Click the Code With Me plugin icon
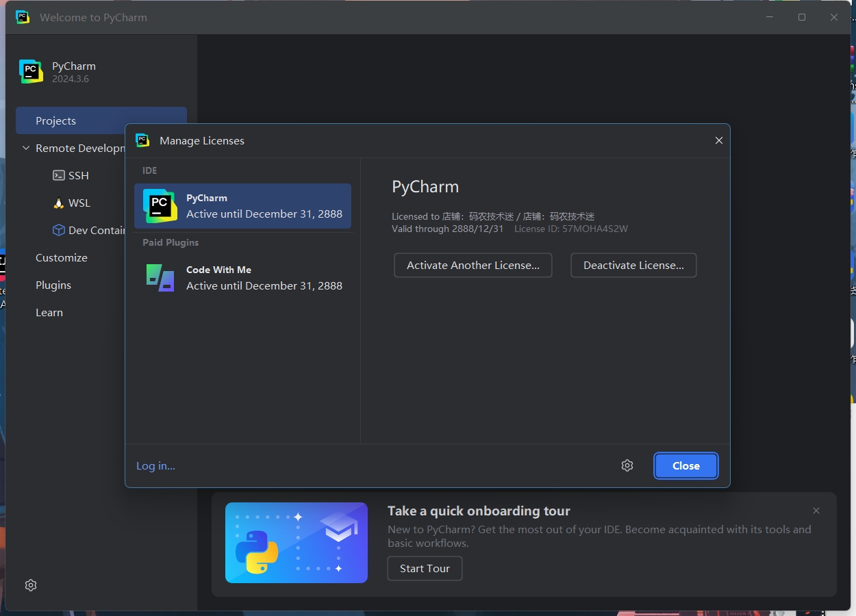 point(160,277)
